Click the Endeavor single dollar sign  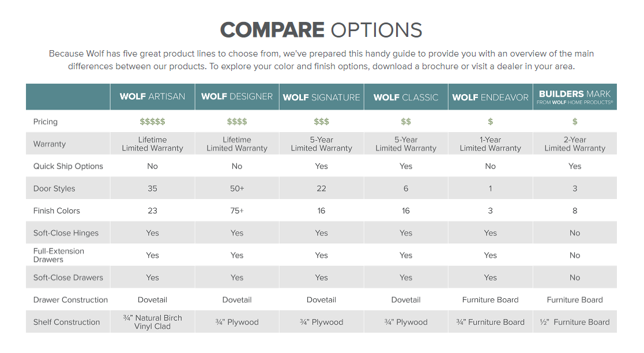point(490,122)
